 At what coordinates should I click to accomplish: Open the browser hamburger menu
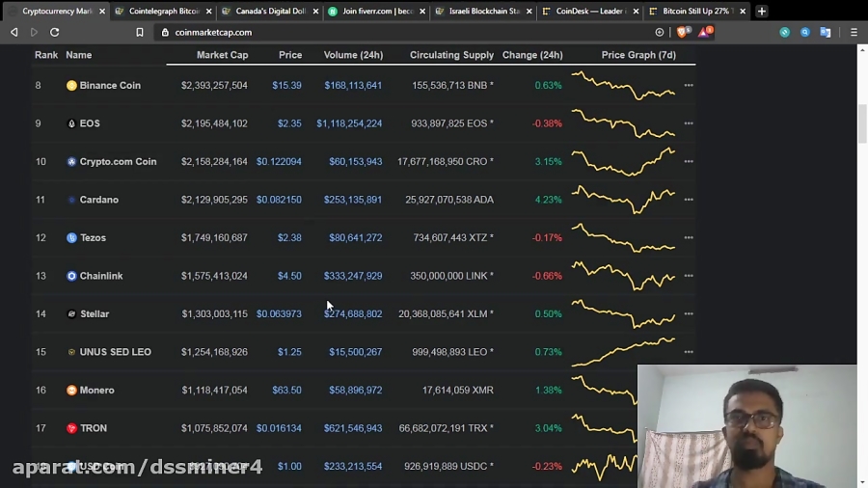854,33
